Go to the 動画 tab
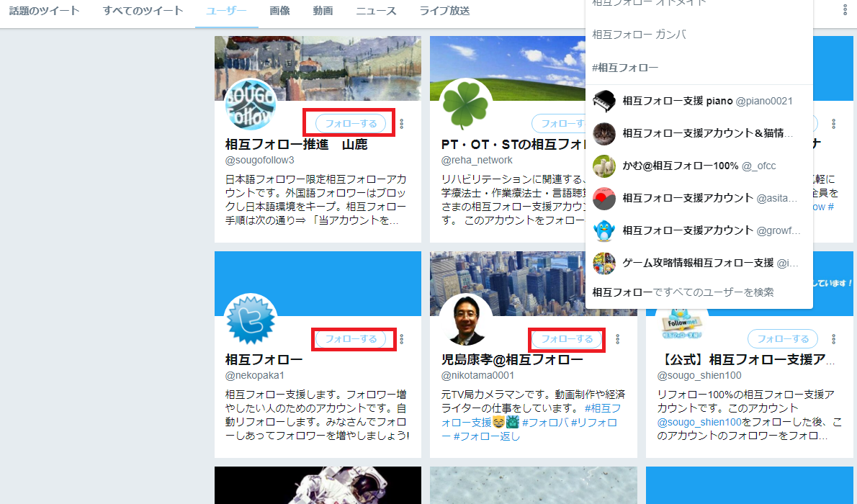The width and height of the screenshot is (857, 504). point(323,11)
